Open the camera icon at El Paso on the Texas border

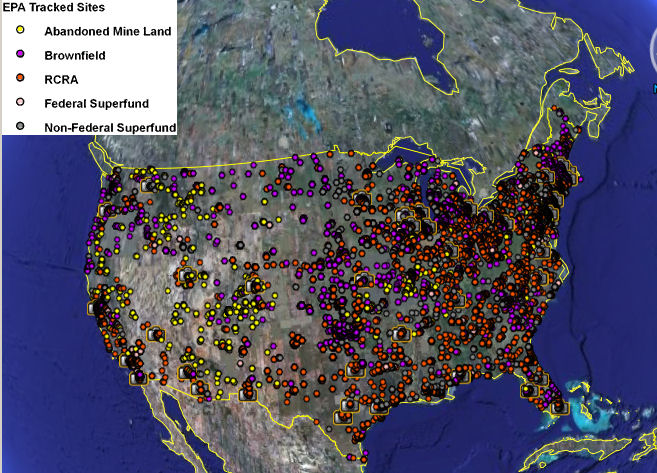click(x=248, y=394)
